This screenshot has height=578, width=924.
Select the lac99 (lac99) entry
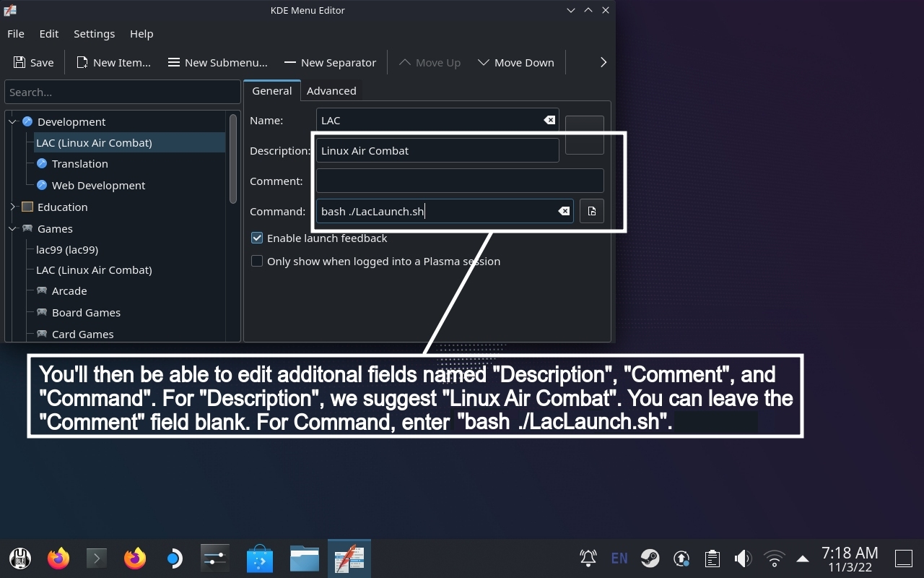click(x=67, y=249)
